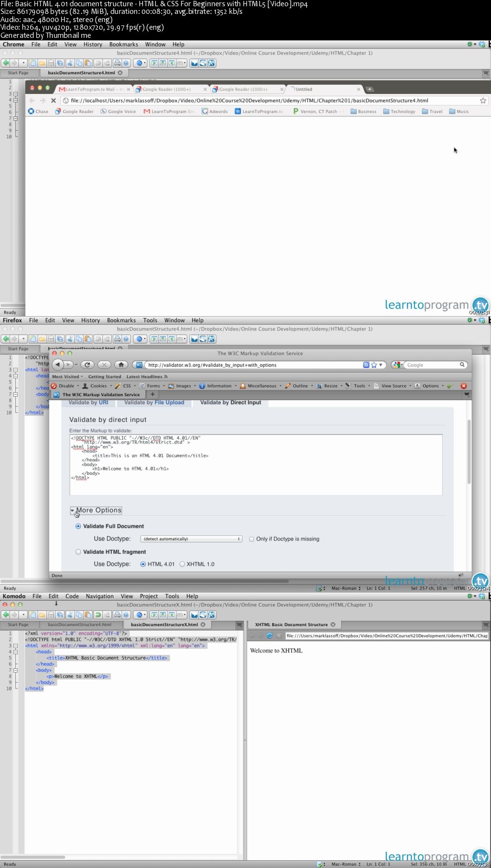This screenshot has width=491, height=868.
Task: Click Cut in the bottom Komodo toolbar
Action: click(x=70, y=615)
